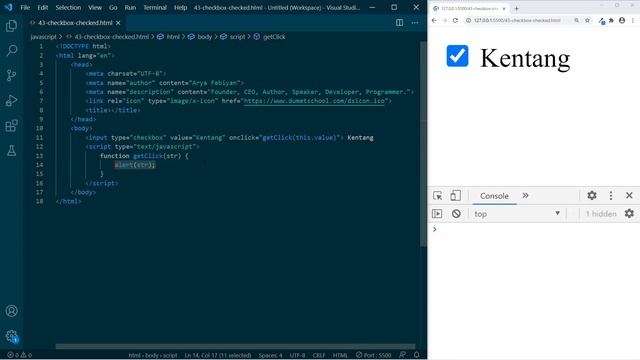Change encoding via UTF-8 status item

tap(297, 355)
